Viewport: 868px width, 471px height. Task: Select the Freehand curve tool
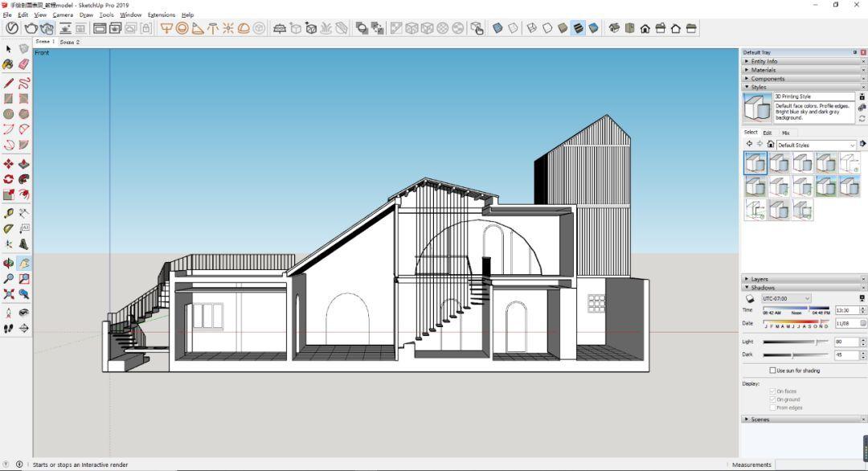pyautogui.click(x=23, y=84)
